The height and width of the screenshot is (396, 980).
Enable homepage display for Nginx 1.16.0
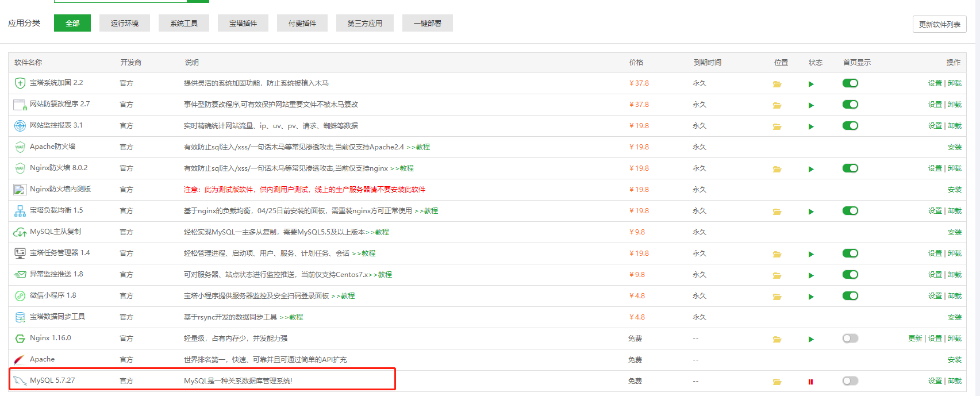[x=850, y=339]
